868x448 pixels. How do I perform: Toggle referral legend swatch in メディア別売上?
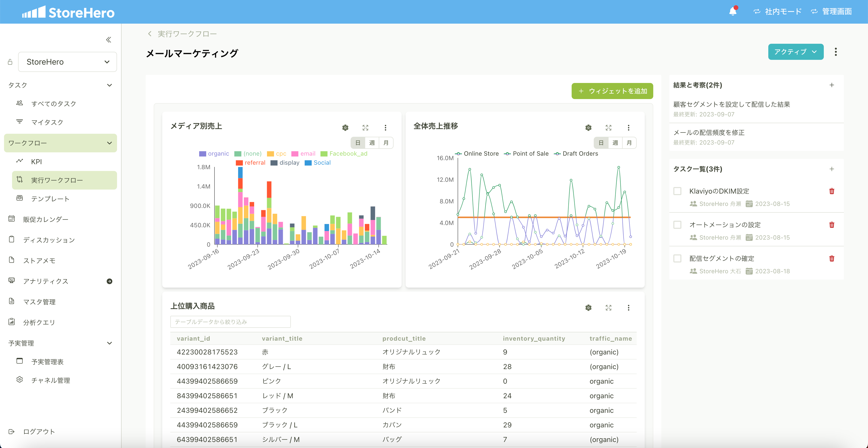(x=239, y=163)
